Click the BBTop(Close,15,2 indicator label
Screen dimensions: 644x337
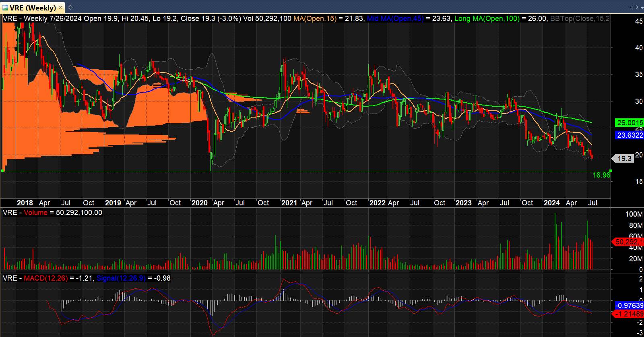point(579,19)
